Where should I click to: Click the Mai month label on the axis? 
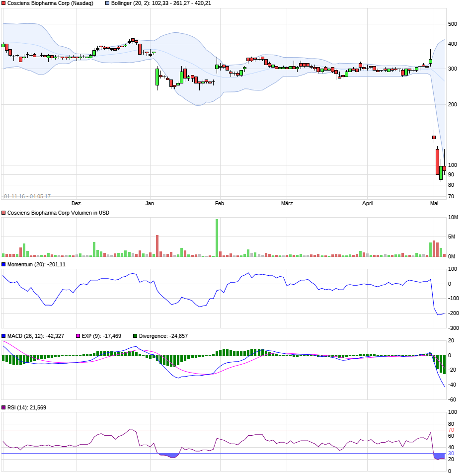click(434, 203)
